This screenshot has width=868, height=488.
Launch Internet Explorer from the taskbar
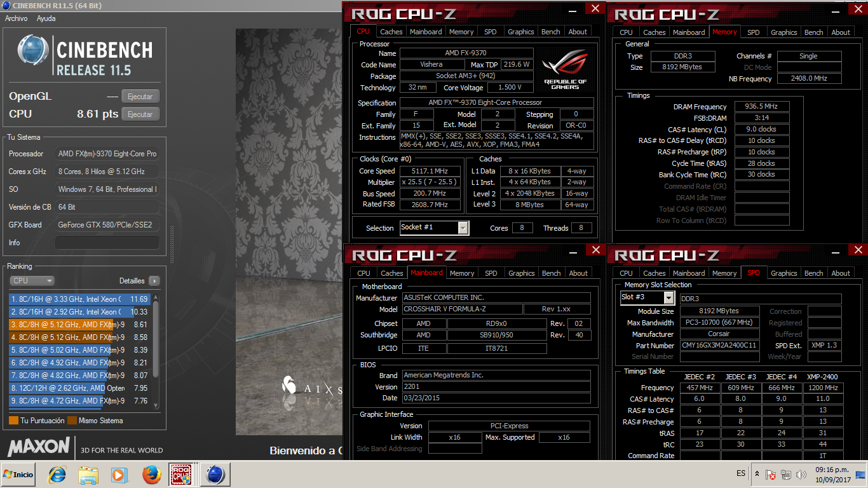coord(58,475)
